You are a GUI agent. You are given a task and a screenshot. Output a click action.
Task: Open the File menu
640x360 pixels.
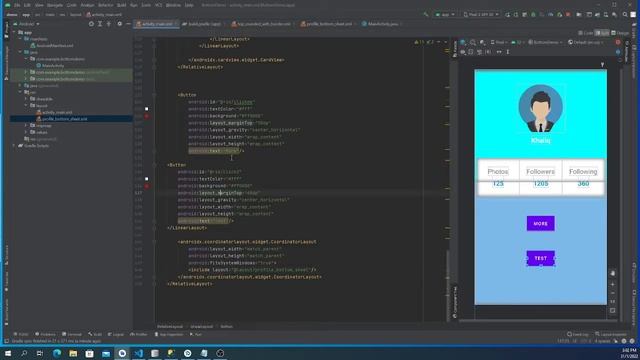pyautogui.click(x=17, y=5)
